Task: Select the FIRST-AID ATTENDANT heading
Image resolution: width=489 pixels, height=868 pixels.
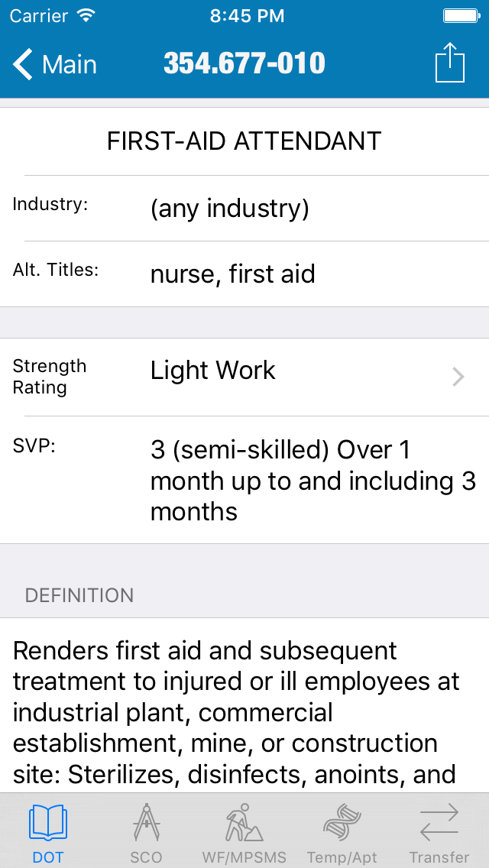Action: click(244, 141)
